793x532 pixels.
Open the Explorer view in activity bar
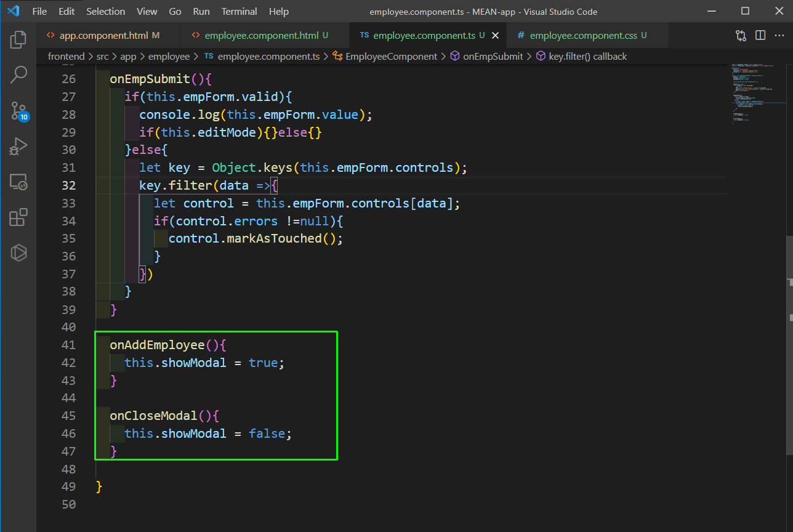(18, 39)
